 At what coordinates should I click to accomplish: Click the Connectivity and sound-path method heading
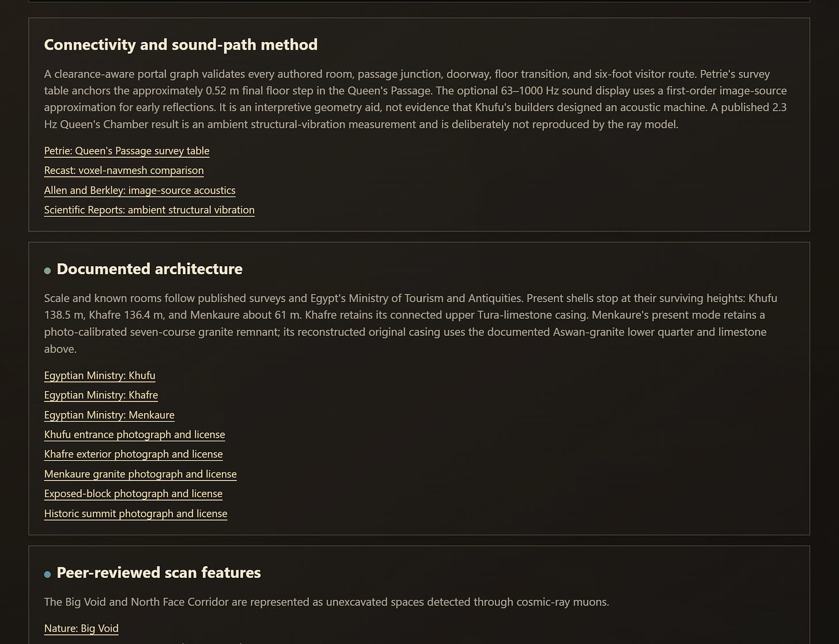click(x=181, y=45)
